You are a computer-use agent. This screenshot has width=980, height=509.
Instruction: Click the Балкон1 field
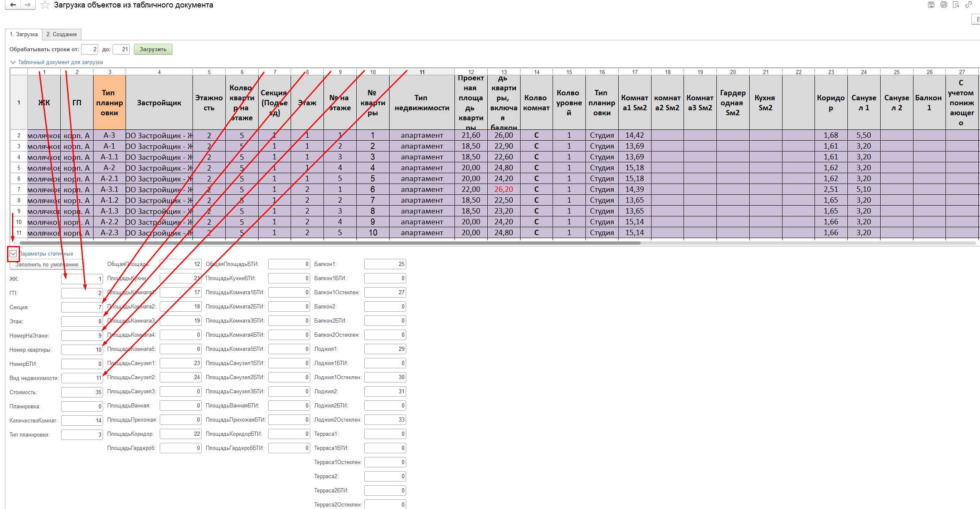tap(385, 264)
